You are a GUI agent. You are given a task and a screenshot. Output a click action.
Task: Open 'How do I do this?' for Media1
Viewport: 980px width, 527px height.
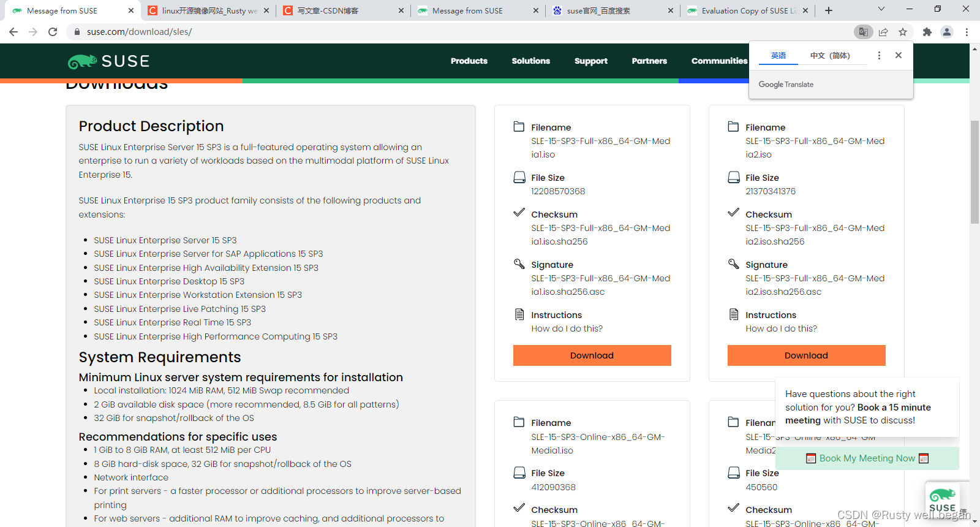[x=567, y=328]
